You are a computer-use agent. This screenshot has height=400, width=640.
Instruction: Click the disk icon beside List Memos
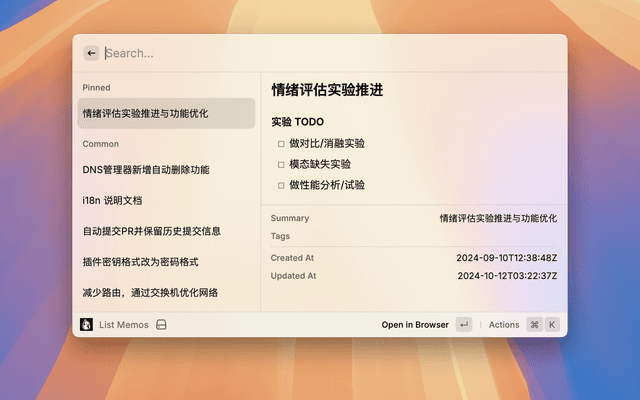point(161,325)
